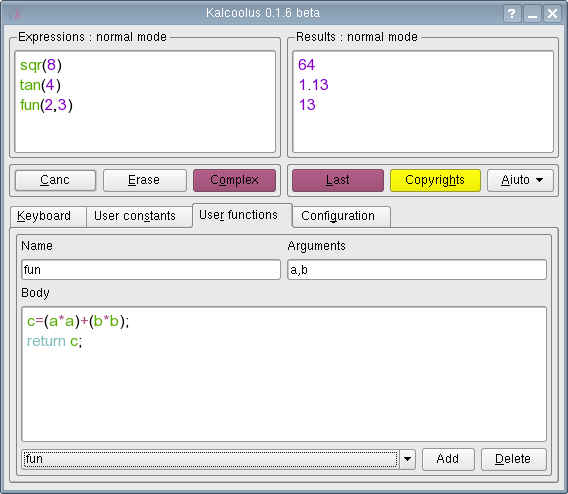Viewport: 568px width, 494px height.
Task: Switch to the Keyboard tab
Action: [x=48, y=216]
